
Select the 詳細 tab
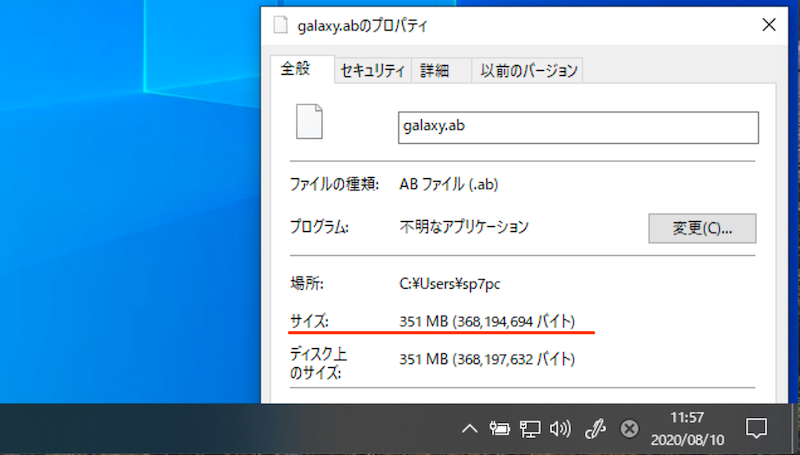[434, 70]
